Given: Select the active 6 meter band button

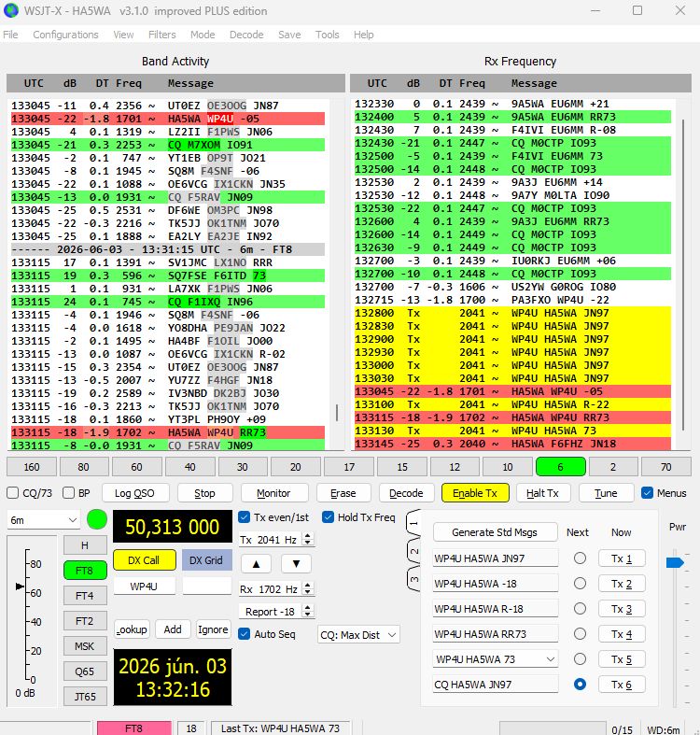Looking at the screenshot, I should [x=560, y=467].
